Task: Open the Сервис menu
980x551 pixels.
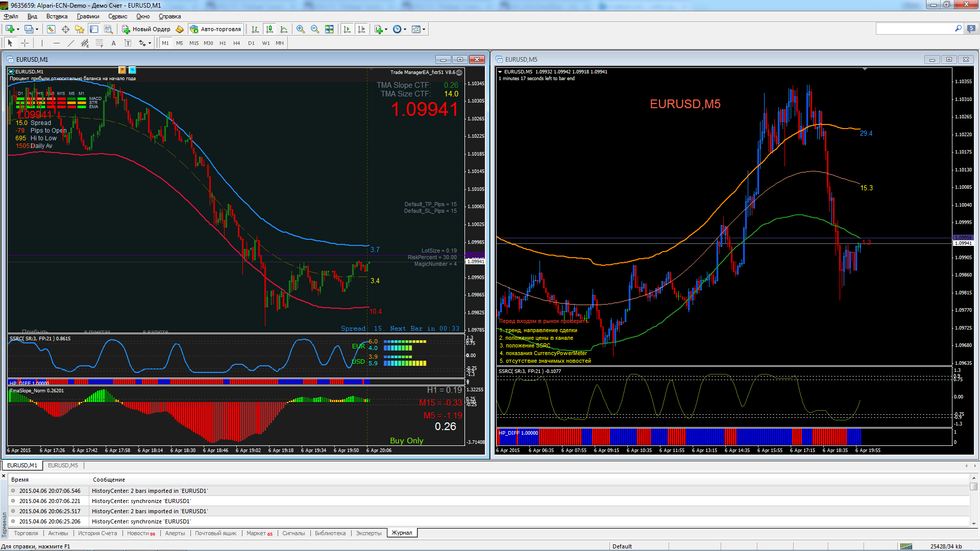Action: click(117, 16)
